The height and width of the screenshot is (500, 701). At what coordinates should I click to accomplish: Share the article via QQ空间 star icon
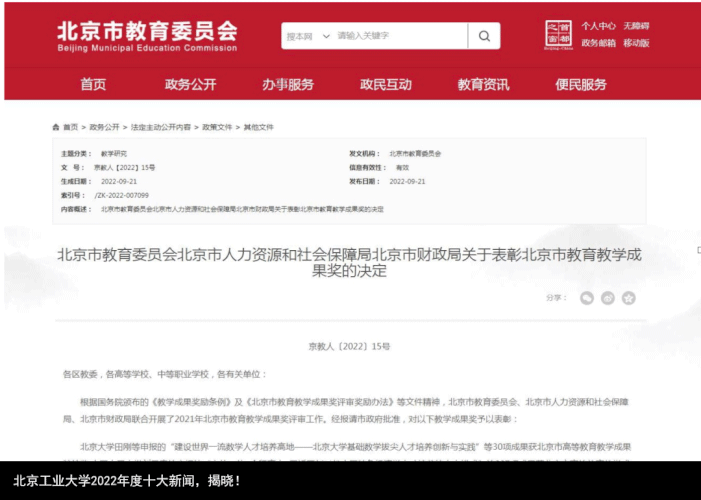(629, 298)
